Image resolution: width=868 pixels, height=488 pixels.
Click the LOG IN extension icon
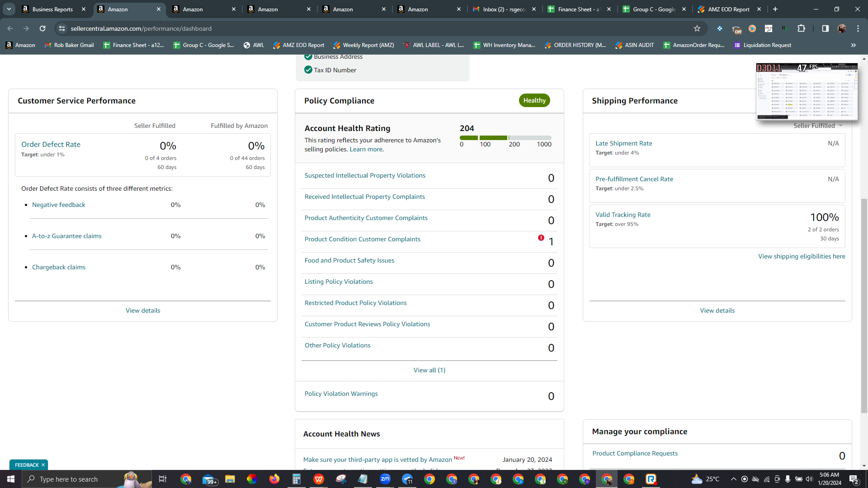click(x=769, y=28)
